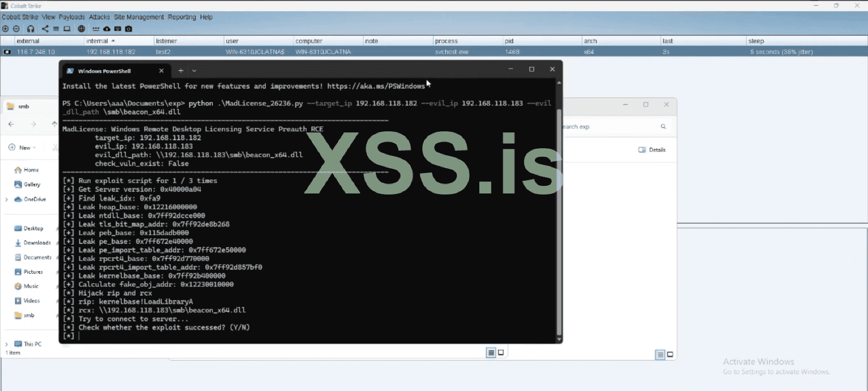Screen dimensions: 868x391
Task: Open Desktop in the Explorer sidebar
Action: coord(29,229)
